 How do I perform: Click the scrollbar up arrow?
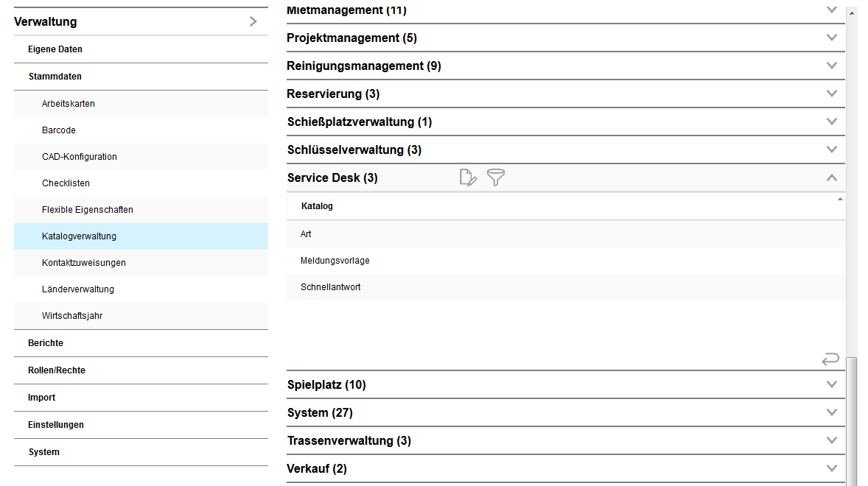852,13
